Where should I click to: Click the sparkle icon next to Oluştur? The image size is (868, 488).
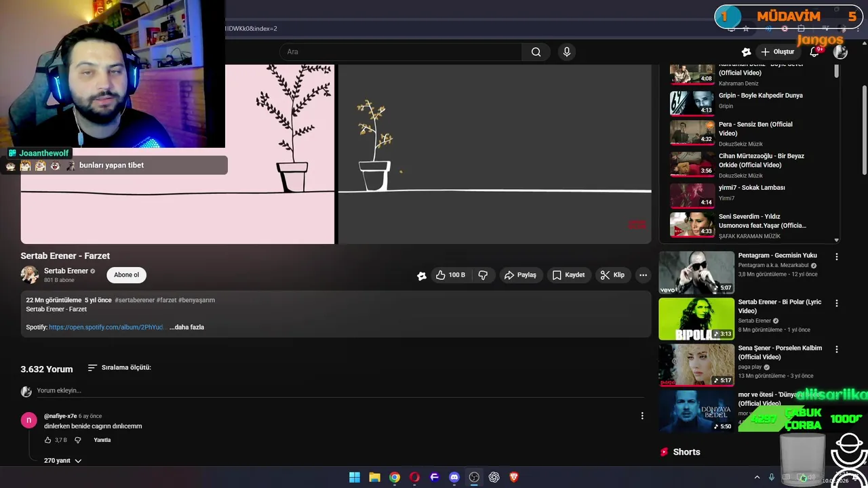746,52
